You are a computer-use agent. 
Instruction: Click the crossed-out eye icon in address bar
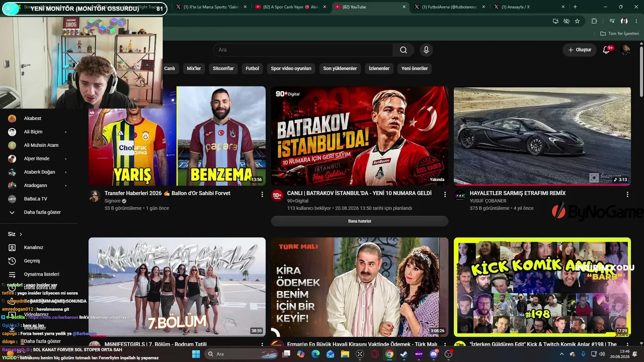coord(567,21)
